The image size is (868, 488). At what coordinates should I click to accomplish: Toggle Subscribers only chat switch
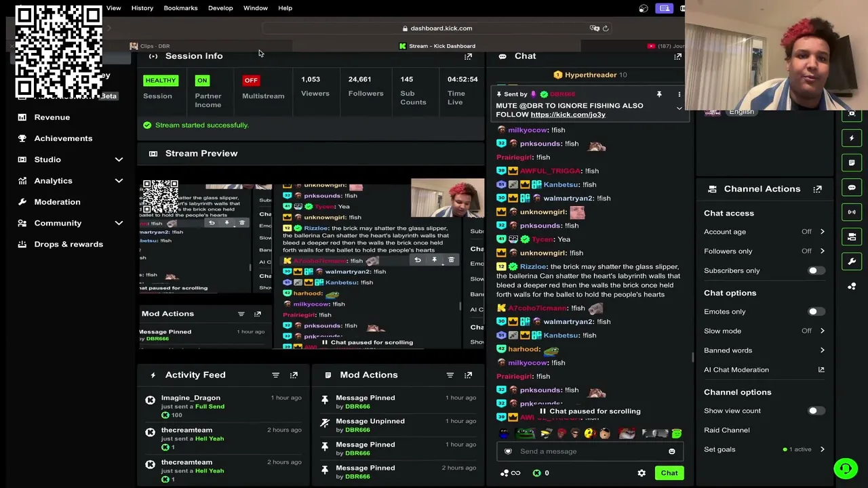pyautogui.click(x=816, y=270)
